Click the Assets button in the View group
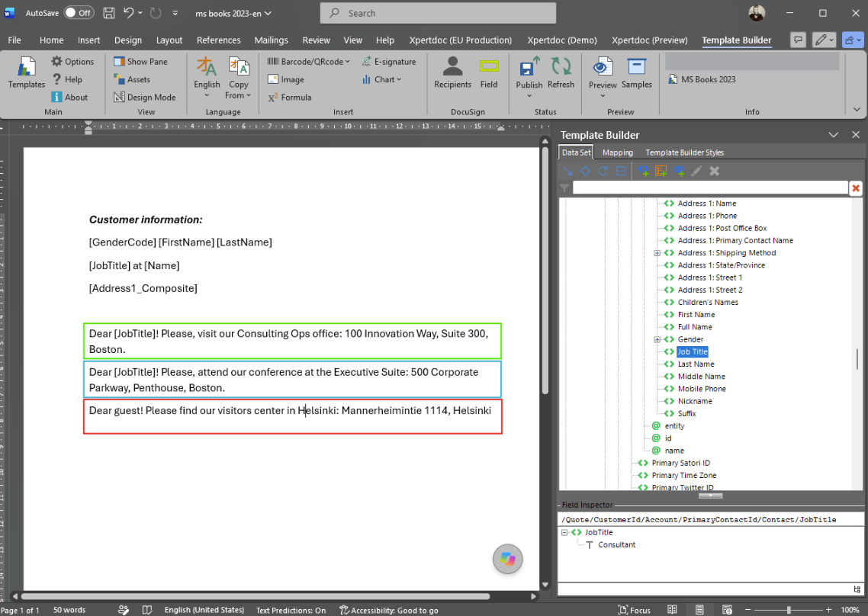The height and width of the screenshot is (616, 868). [132, 79]
